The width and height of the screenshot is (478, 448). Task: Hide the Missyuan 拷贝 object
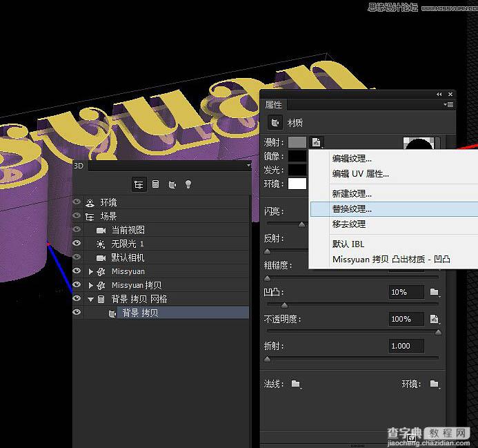[77, 284]
